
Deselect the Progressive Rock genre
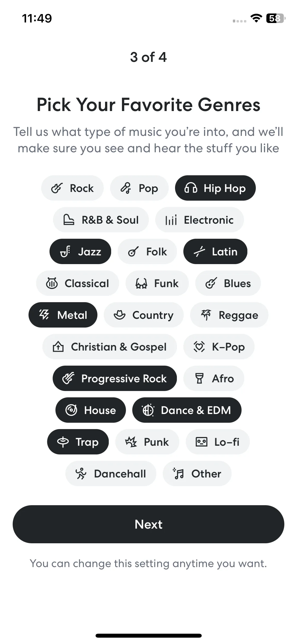(x=115, y=378)
